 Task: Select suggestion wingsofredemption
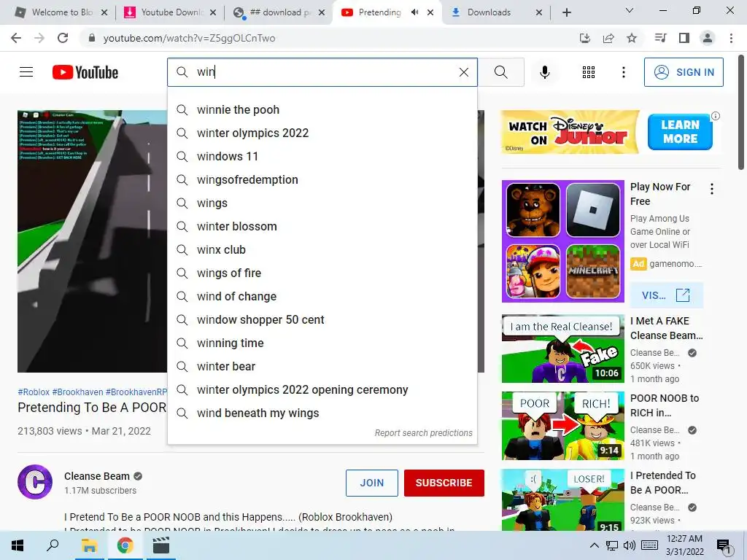click(322, 179)
